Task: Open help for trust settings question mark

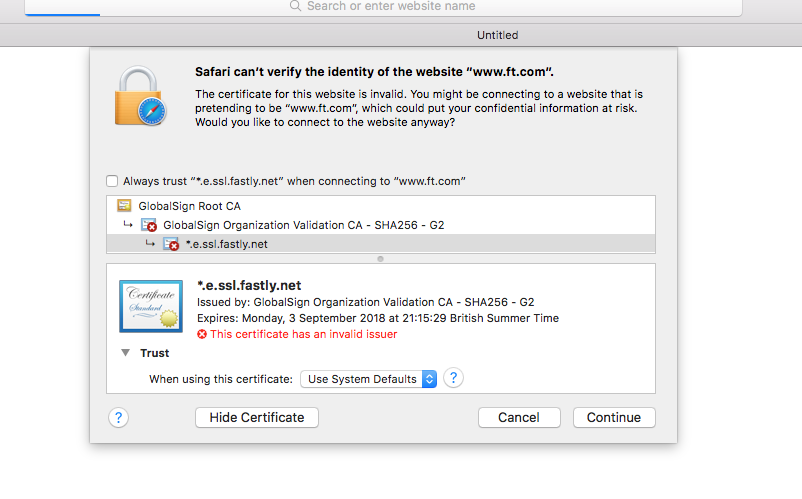Action: point(454,378)
